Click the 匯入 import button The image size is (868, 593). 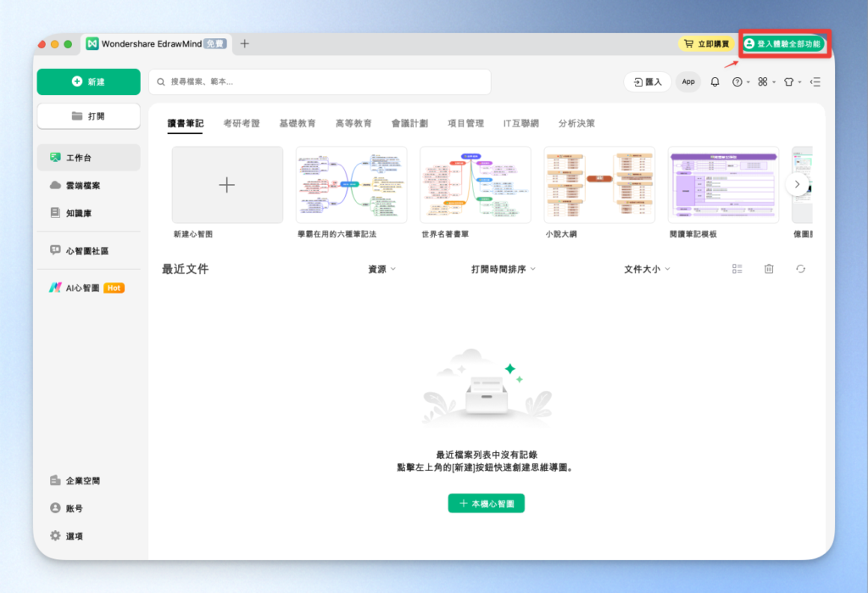(647, 82)
